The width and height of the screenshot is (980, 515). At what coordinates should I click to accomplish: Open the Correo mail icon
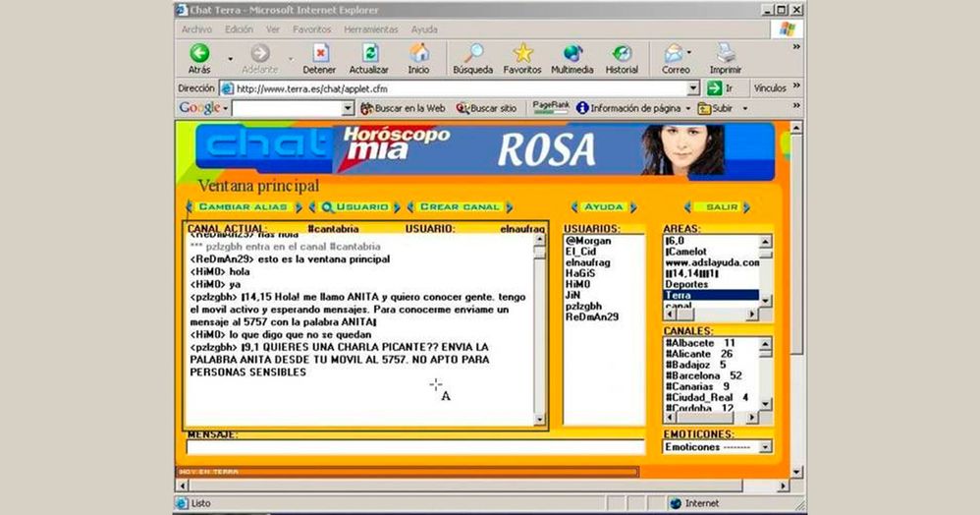[x=673, y=53]
